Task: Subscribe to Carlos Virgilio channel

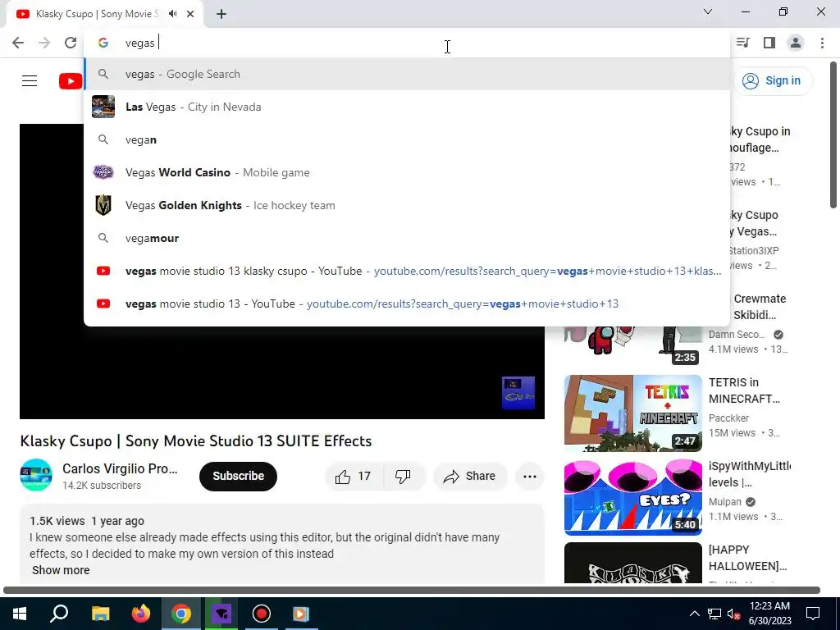Action: [x=238, y=477]
